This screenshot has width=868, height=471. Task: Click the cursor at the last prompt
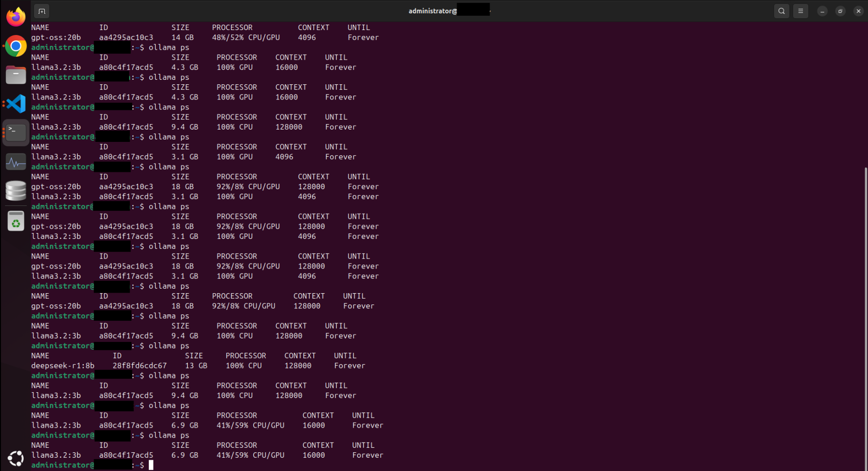point(151,465)
